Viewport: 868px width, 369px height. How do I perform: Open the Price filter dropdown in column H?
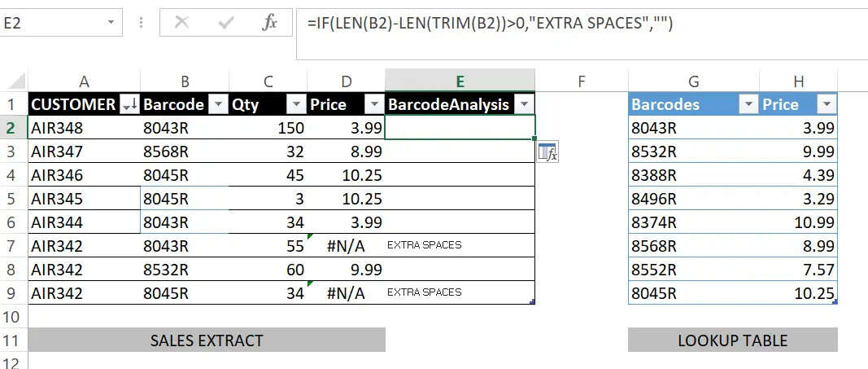click(827, 104)
